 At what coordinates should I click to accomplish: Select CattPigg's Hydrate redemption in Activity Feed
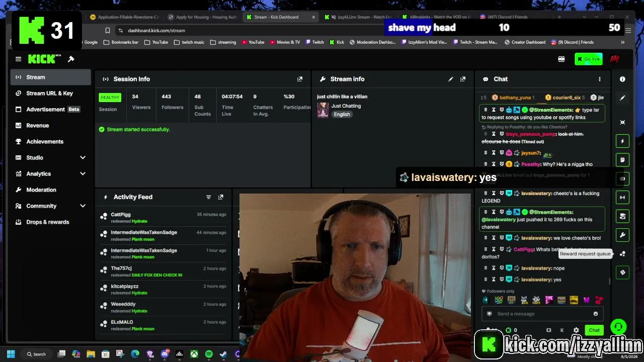tap(163, 218)
